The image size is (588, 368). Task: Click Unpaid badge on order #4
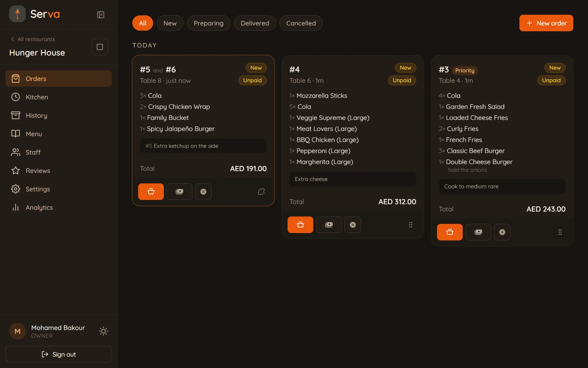[402, 80]
